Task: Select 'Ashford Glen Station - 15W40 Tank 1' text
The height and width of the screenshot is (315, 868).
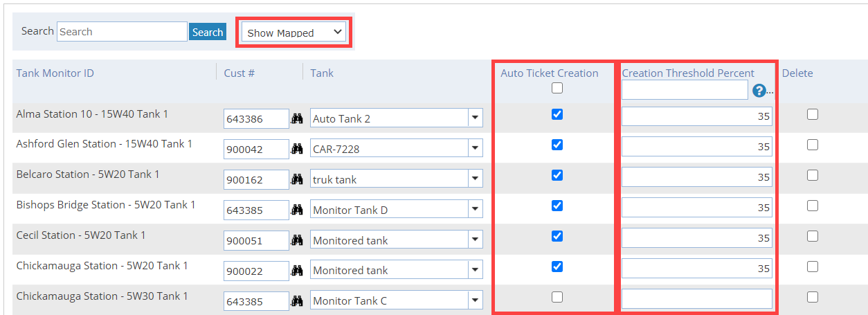Action: [x=105, y=144]
